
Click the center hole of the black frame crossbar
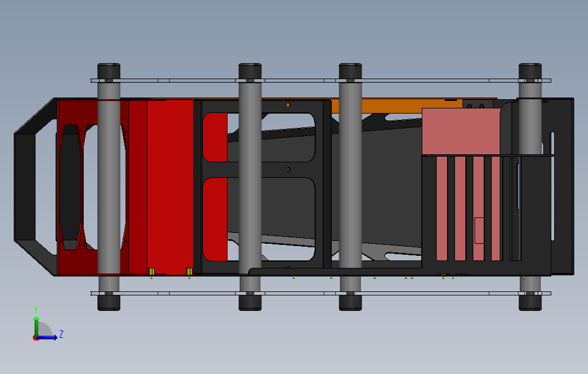tap(288, 170)
